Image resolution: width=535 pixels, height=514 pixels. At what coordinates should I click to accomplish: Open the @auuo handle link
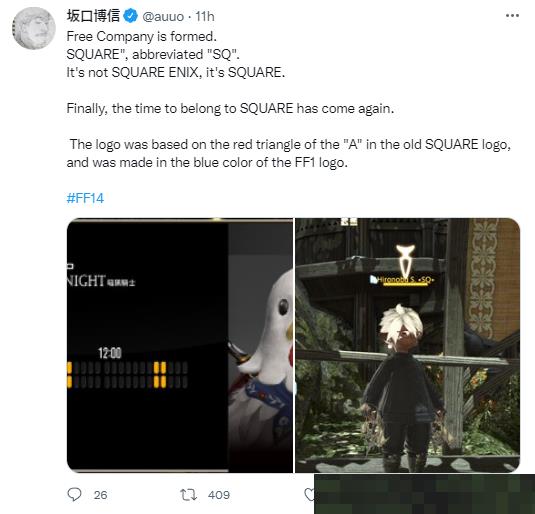tap(163, 16)
